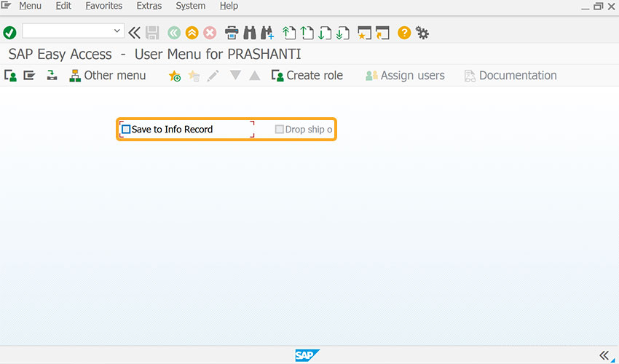Click the green Back icon

(x=174, y=32)
